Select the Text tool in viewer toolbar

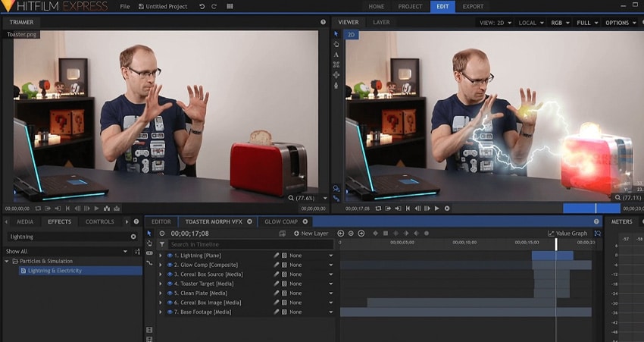click(x=336, y=55)
